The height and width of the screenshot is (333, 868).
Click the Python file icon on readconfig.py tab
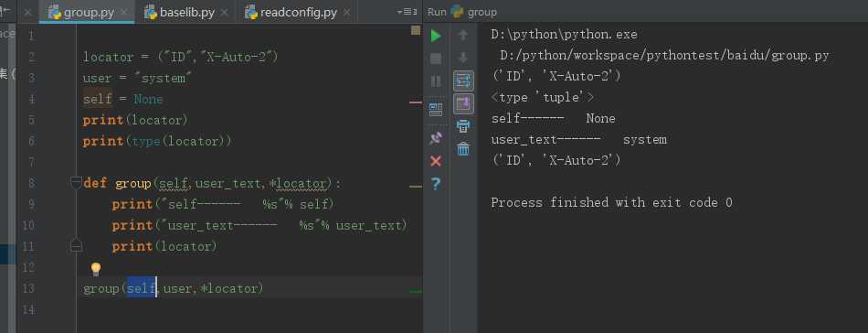point(251,12)
